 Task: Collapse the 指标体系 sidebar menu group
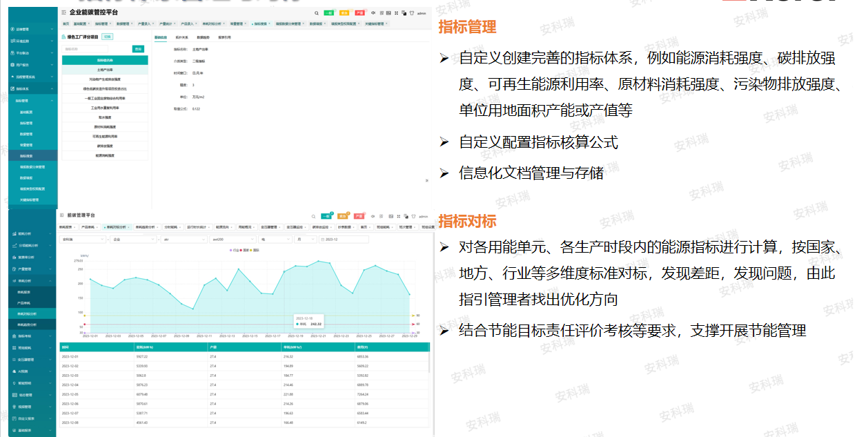[28, 88]
